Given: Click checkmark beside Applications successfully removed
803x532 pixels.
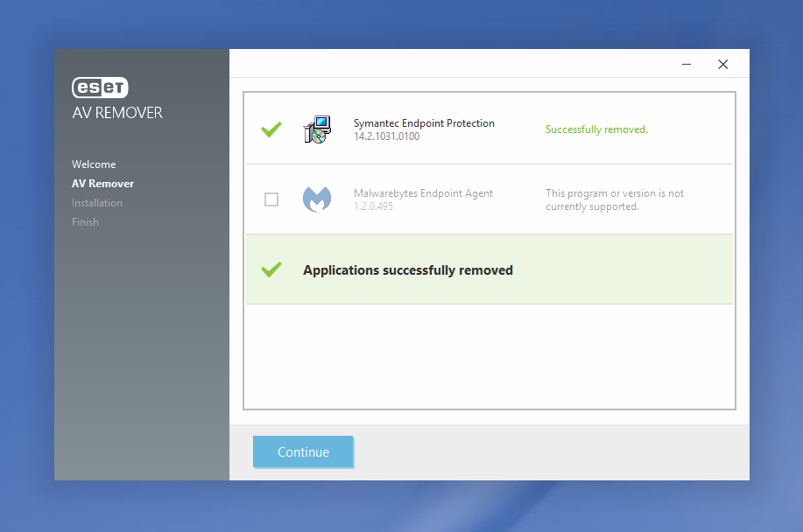Looking at the screenshot, I should 271,269.
